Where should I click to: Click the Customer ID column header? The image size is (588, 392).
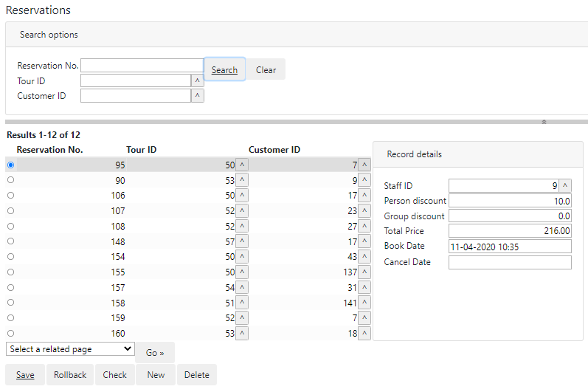(274, 150)
